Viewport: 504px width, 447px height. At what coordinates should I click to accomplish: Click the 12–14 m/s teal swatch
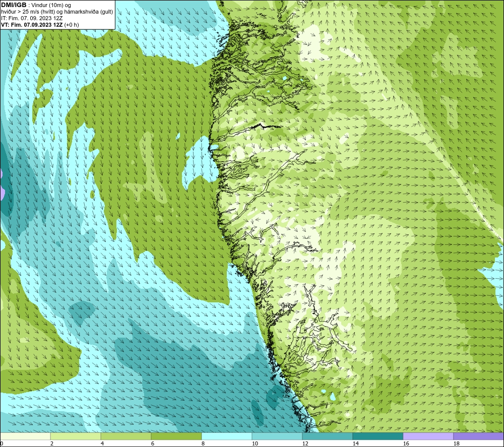click(327, 436)
